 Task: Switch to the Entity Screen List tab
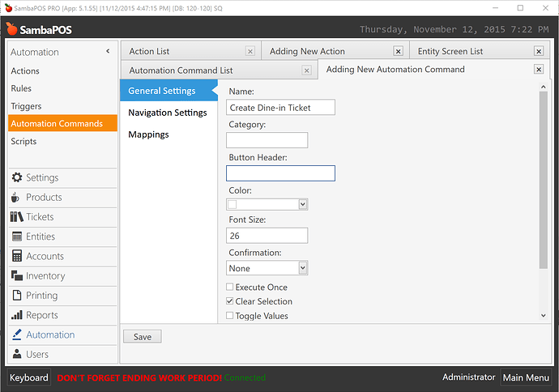click(x=450, y=51)
